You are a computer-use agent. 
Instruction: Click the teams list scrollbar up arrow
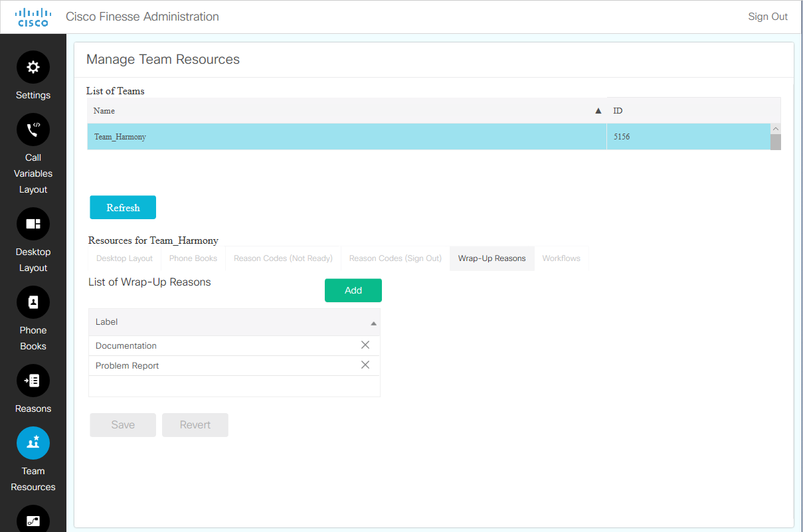776,128
